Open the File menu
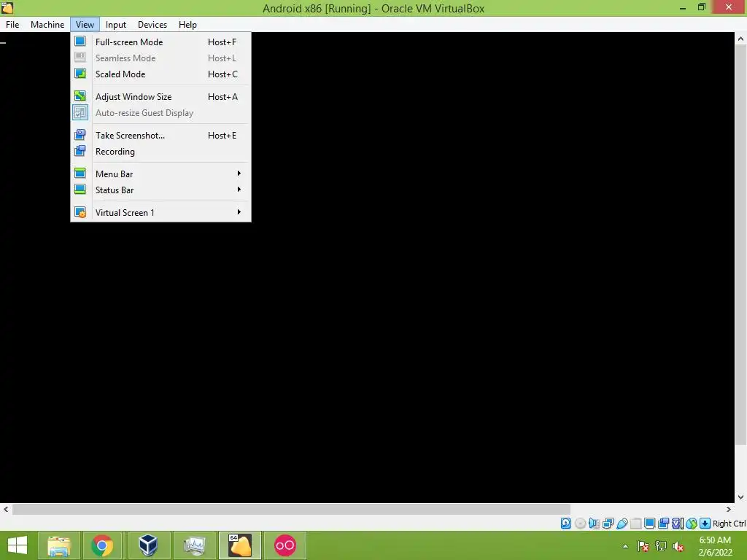747x560 pixels. [12, 24]
